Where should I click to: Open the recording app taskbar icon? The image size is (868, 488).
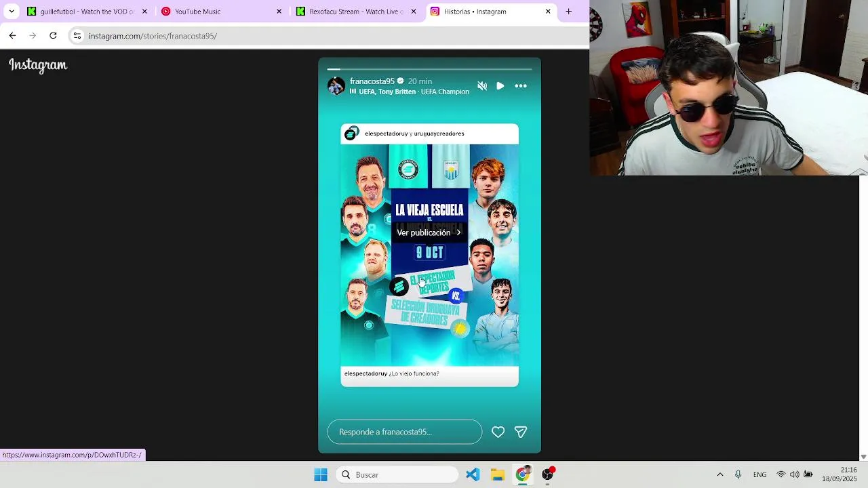548,474
